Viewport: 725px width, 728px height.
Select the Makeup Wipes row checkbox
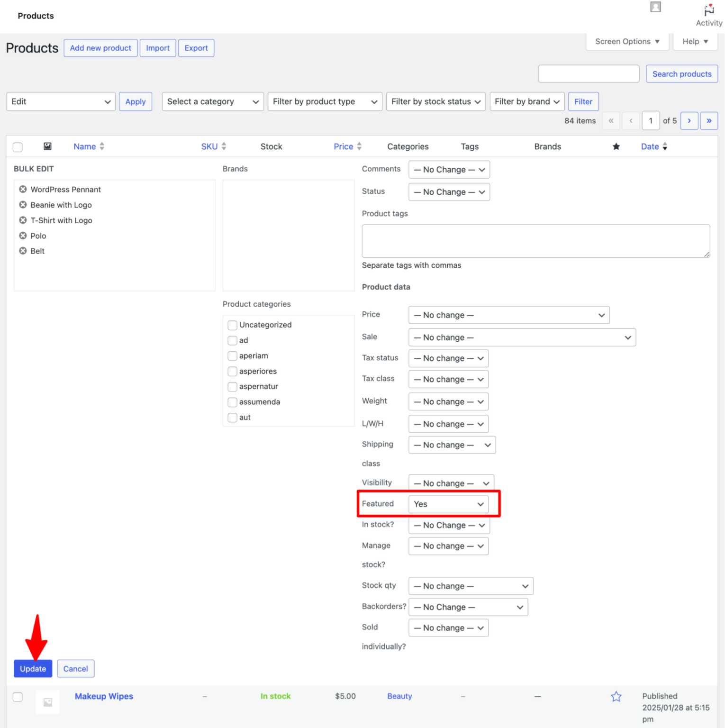point(18,697)
